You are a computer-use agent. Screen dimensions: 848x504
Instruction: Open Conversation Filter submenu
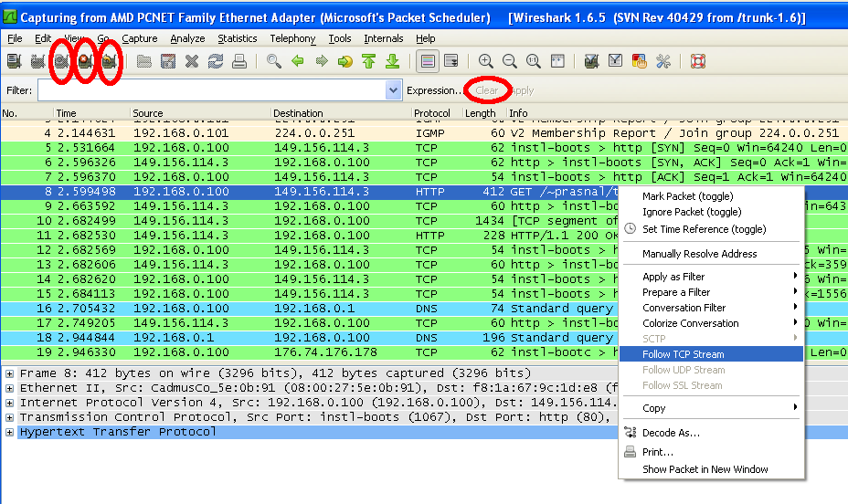coord(711,308)
